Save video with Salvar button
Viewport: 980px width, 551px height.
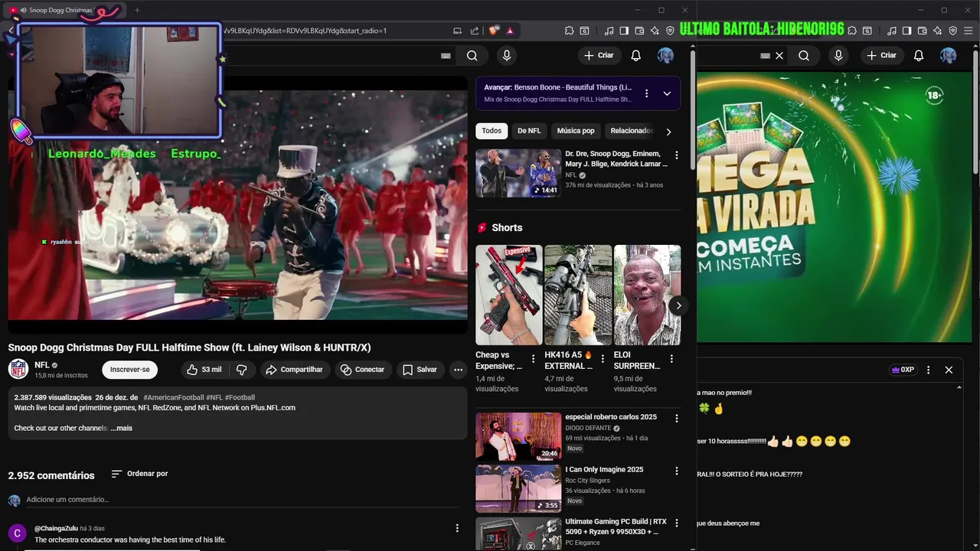pos(420,370)
